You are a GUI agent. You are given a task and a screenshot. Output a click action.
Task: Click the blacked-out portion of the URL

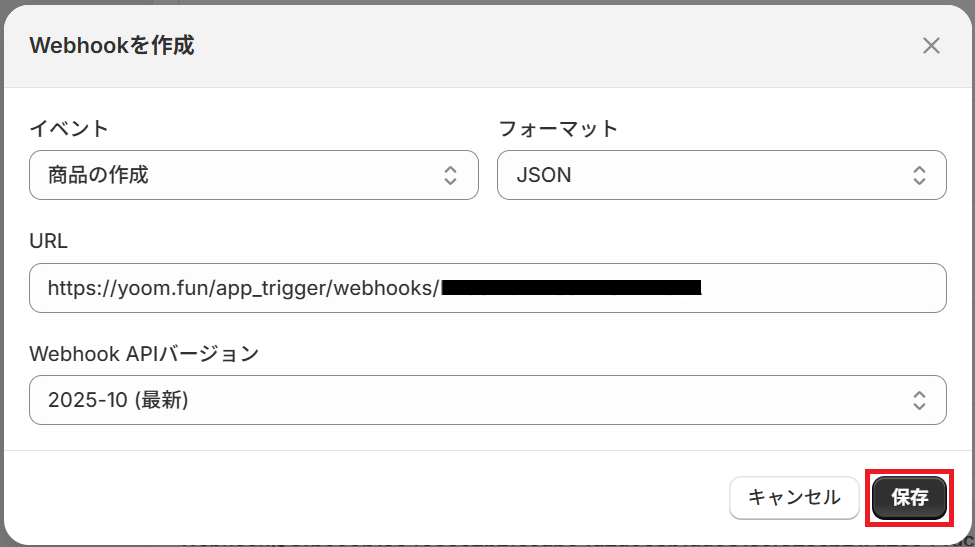click(570, 289)
